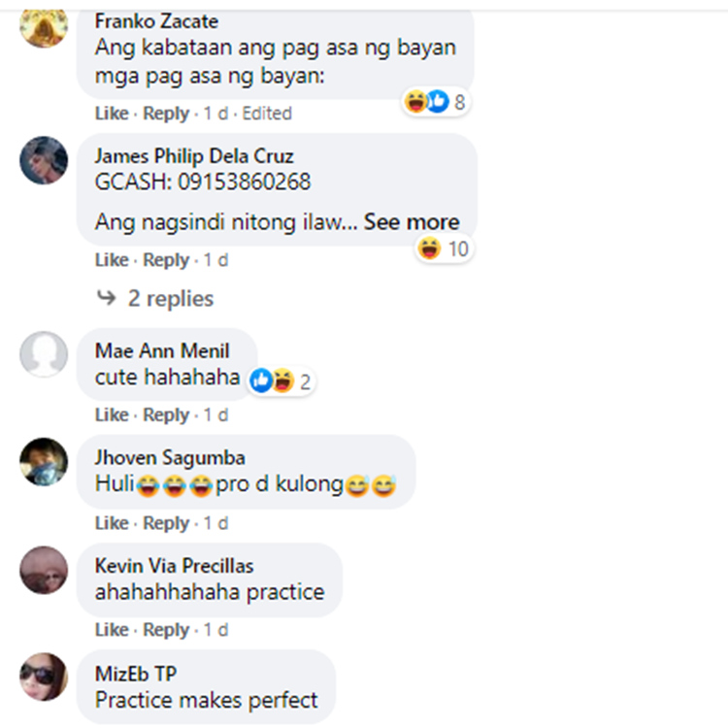Open Kevin Via Precillas's profile picture
This screenshot has height=728, width=728.
click(x=44, y=570)
